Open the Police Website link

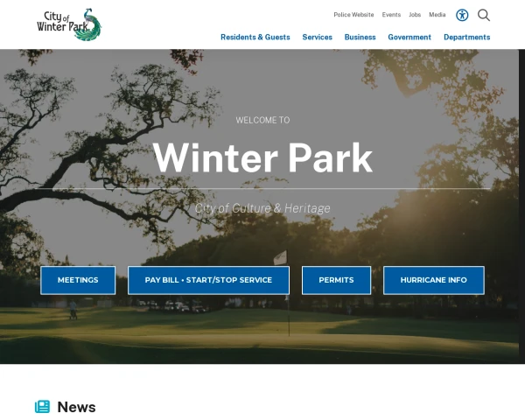pyautogui.click(x=353, y=15)
